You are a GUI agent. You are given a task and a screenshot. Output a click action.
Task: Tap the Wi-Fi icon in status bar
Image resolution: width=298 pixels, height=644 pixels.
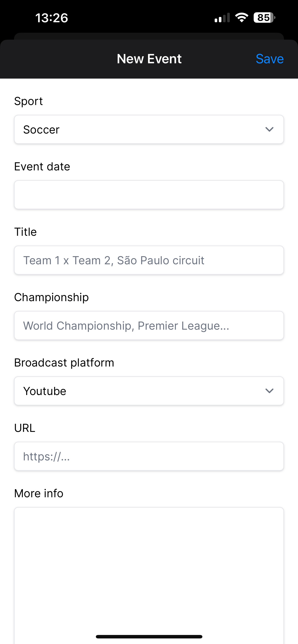click(241, 18)
